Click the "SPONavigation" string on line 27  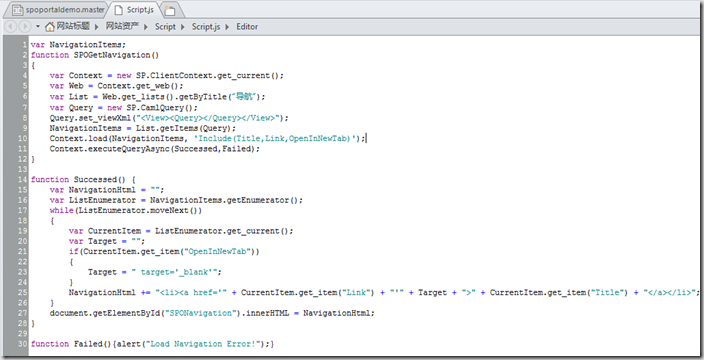click(x=202, y=313)
